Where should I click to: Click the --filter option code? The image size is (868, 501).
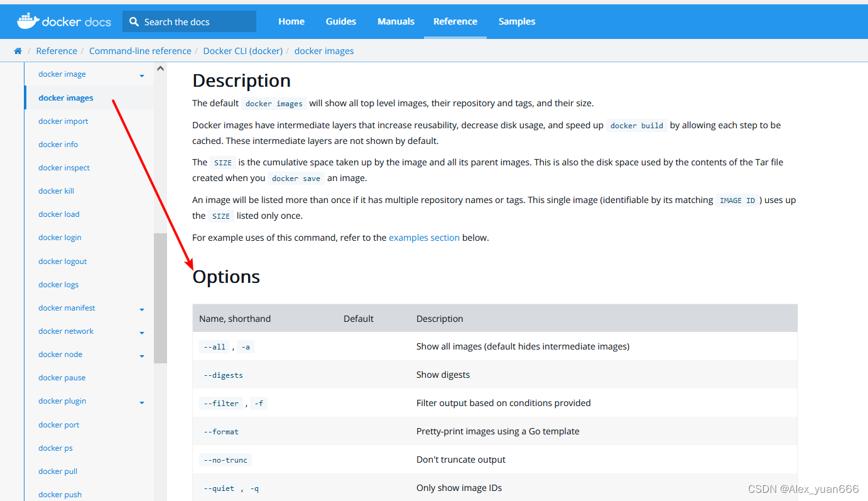[221, 404]
